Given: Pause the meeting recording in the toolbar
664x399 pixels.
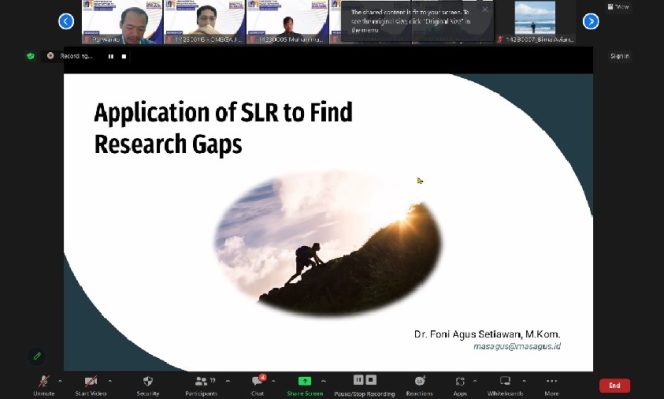Looking at the screenshot, I should pyautogui.click(x=358, y=380).
